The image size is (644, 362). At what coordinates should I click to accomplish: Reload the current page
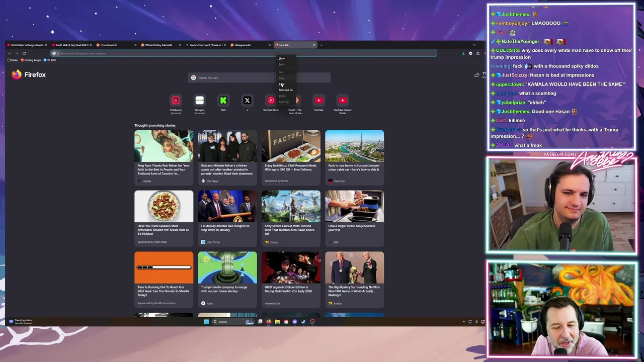24,53
